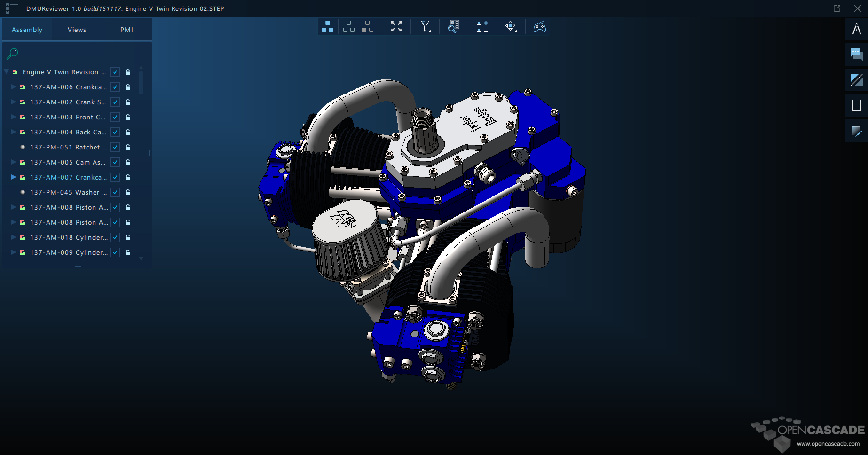
Task: Click the game controller navigation icon
Action: tap(539, 26)
